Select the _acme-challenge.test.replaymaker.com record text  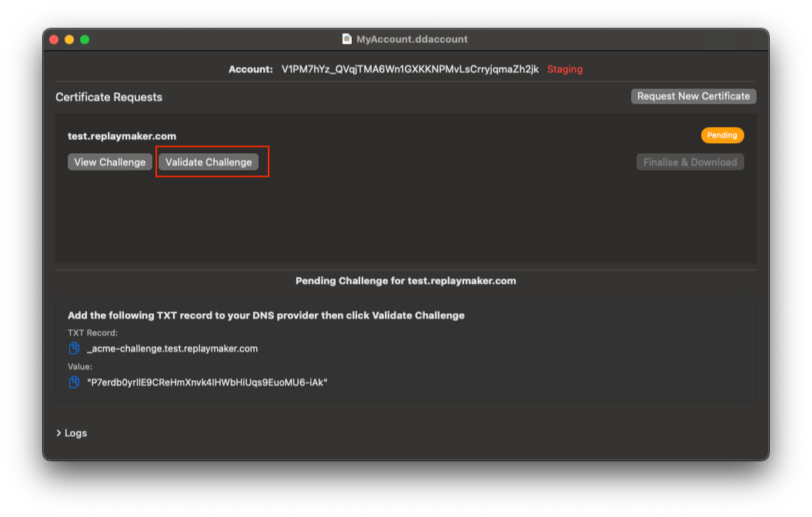coord(172,349)
